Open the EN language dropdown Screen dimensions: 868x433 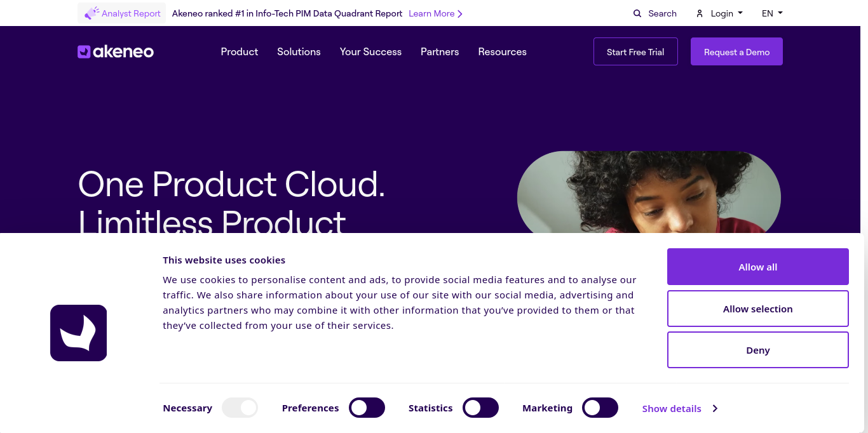click(771, 13)
